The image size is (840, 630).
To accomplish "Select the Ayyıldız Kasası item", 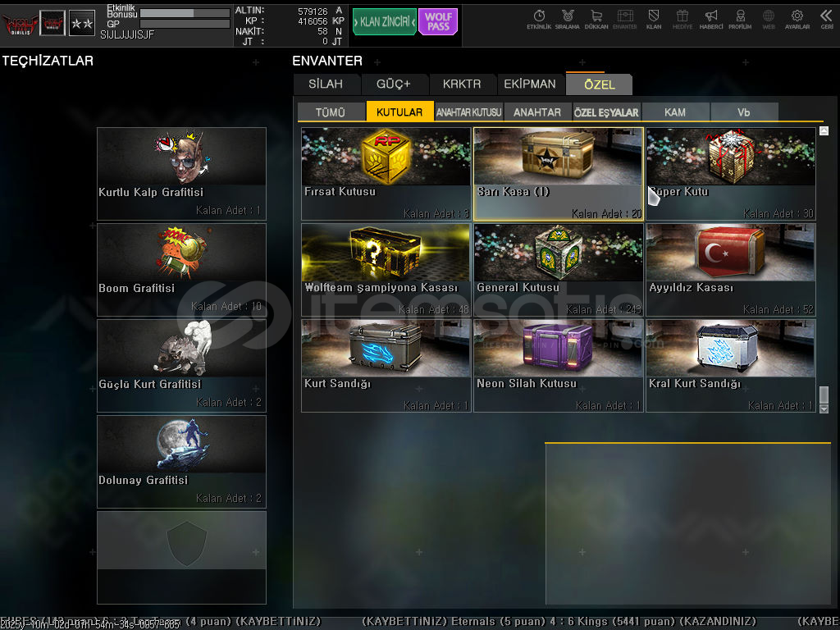I will tap(731, 270).
